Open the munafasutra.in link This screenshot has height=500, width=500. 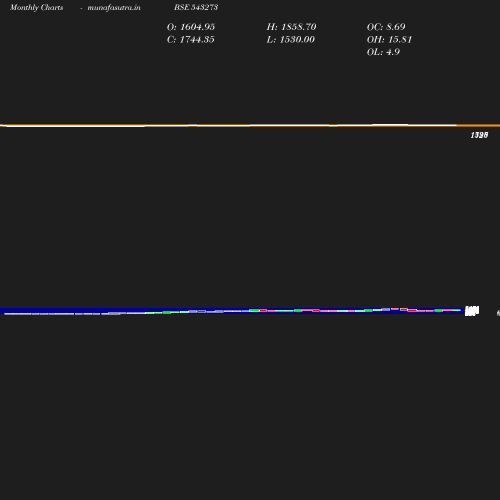pyautogui.click(x=114, y=7)
